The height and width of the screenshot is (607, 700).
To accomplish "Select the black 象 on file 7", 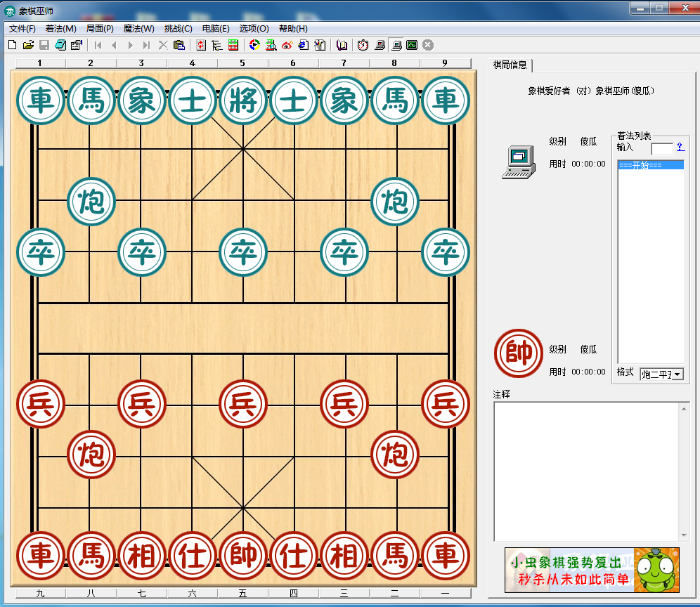I will pyautogui.click(x=344, y=100).
